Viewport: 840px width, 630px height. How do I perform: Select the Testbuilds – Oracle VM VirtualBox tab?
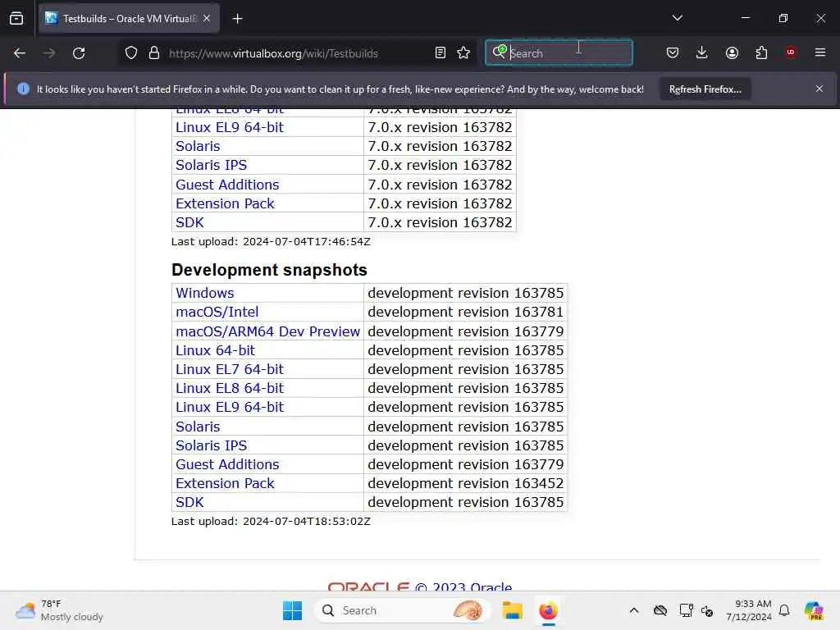129,19
